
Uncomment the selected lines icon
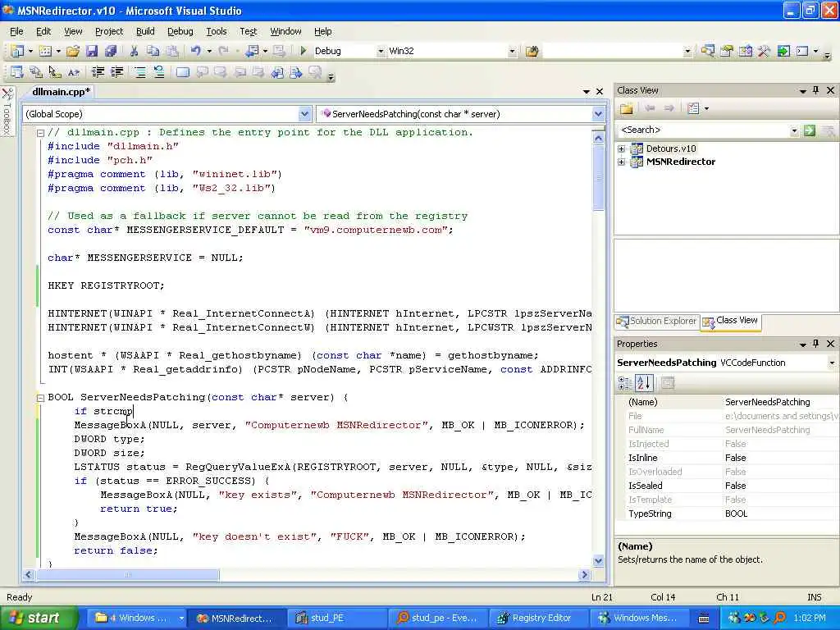[x=158, y=72]
